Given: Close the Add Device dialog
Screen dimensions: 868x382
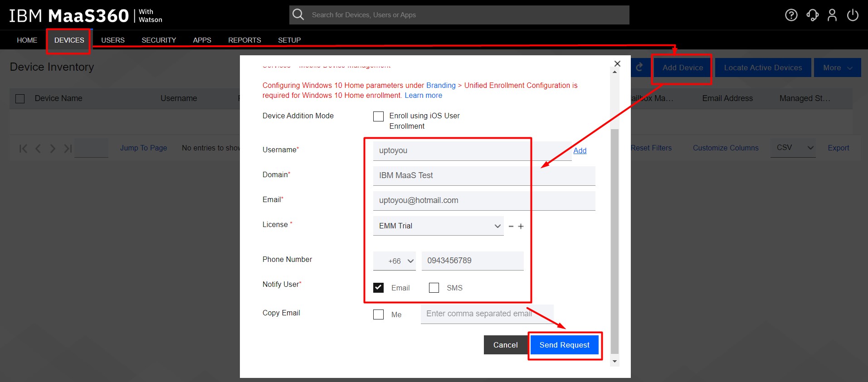Looking at the screenshot, I should (617, 63).
